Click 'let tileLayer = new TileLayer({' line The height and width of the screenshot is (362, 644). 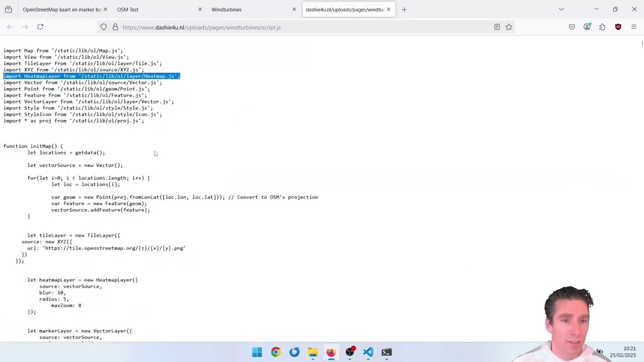click(x=74, y=235)
